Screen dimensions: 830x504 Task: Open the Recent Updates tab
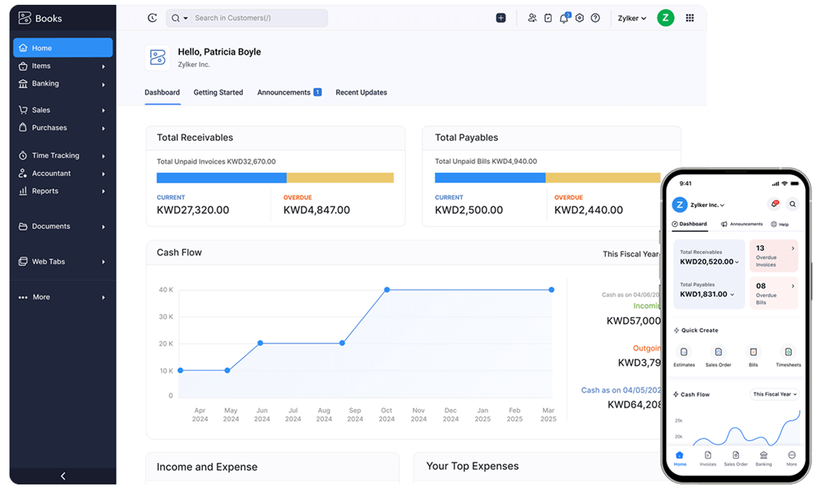point(361,92)
